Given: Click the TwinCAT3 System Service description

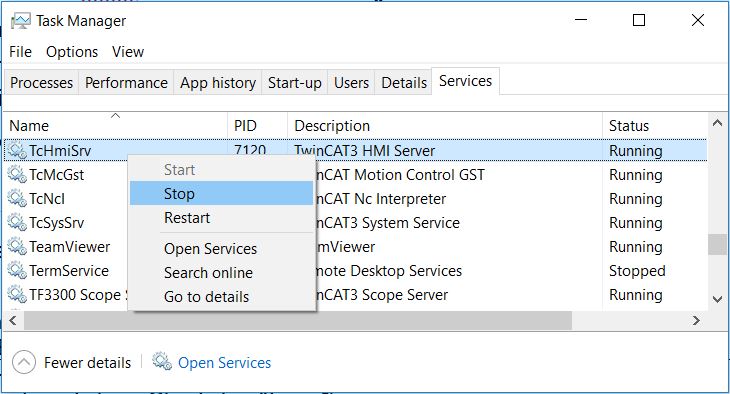Looking at the screenshot, I should pyautogui.click(x=388, y=223).
